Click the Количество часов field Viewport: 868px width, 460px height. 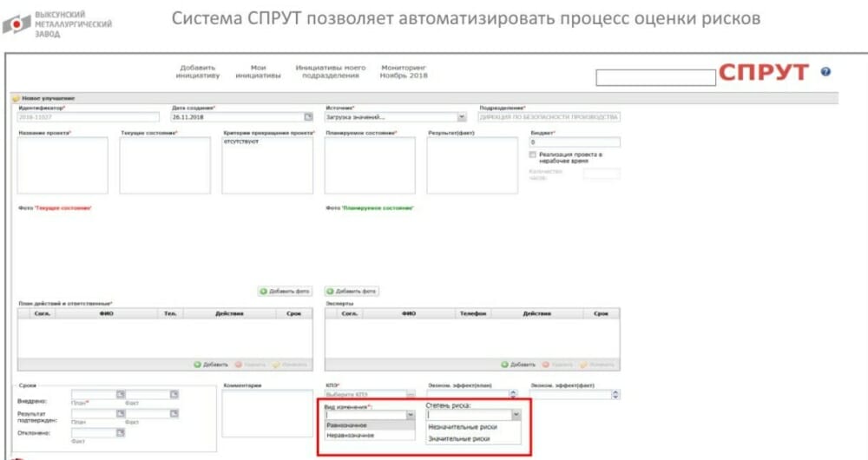602,174
